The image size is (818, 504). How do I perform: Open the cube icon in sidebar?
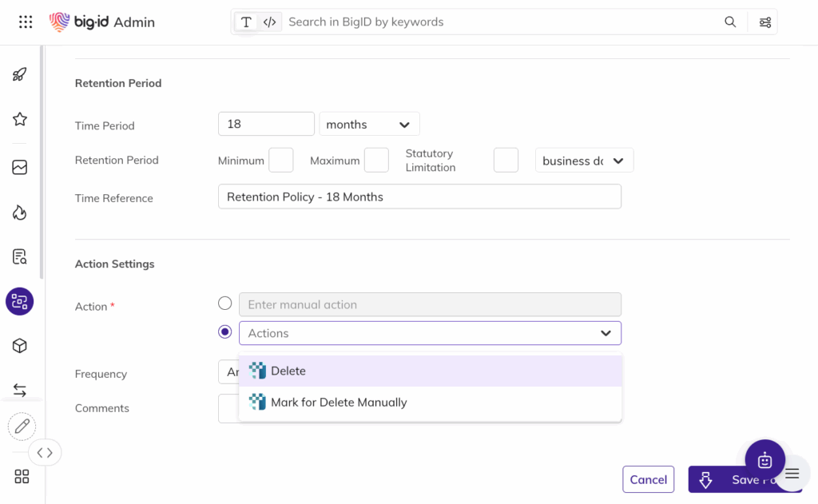(20, 346)
